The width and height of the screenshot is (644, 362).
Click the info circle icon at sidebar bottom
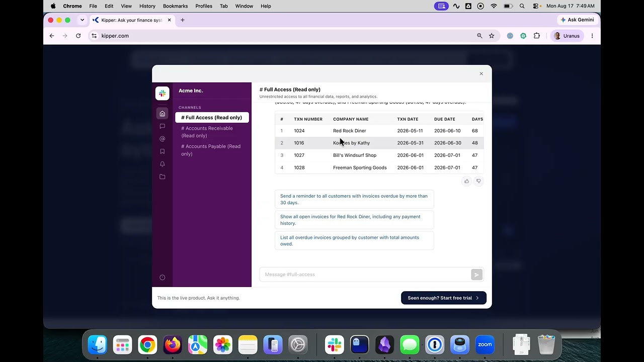pos(162,278)
